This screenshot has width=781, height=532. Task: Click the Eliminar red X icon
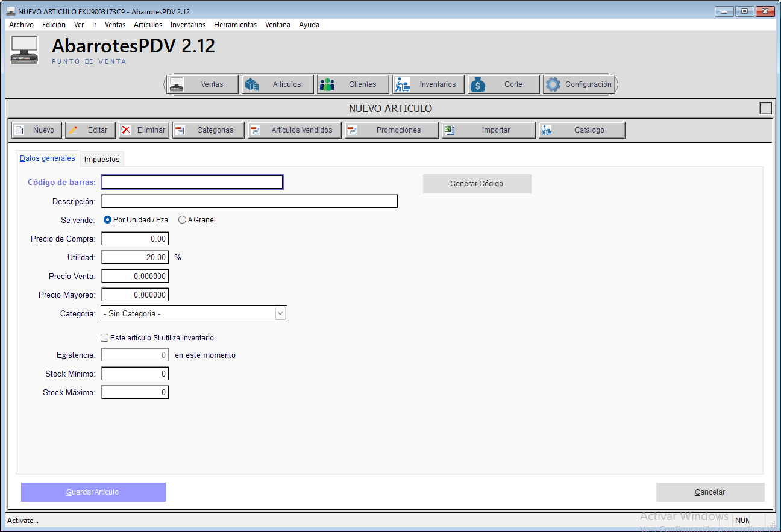pyautogui.click(x=127, y=130)
